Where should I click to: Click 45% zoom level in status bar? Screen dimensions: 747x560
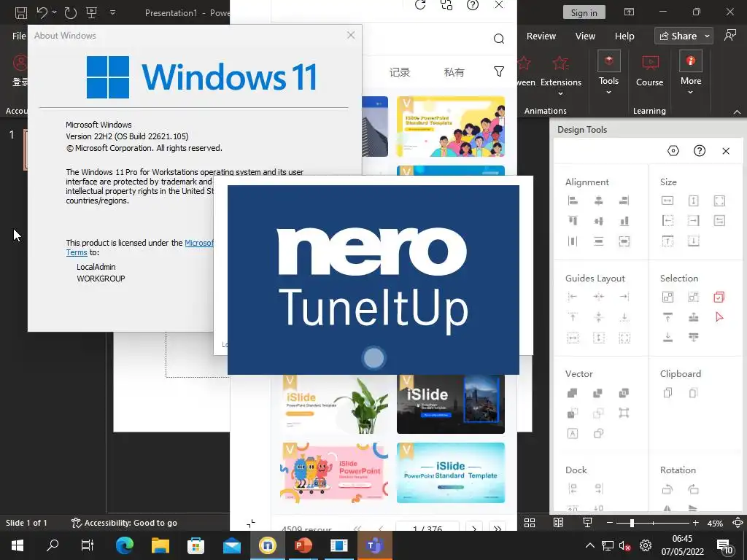(715, 523)
